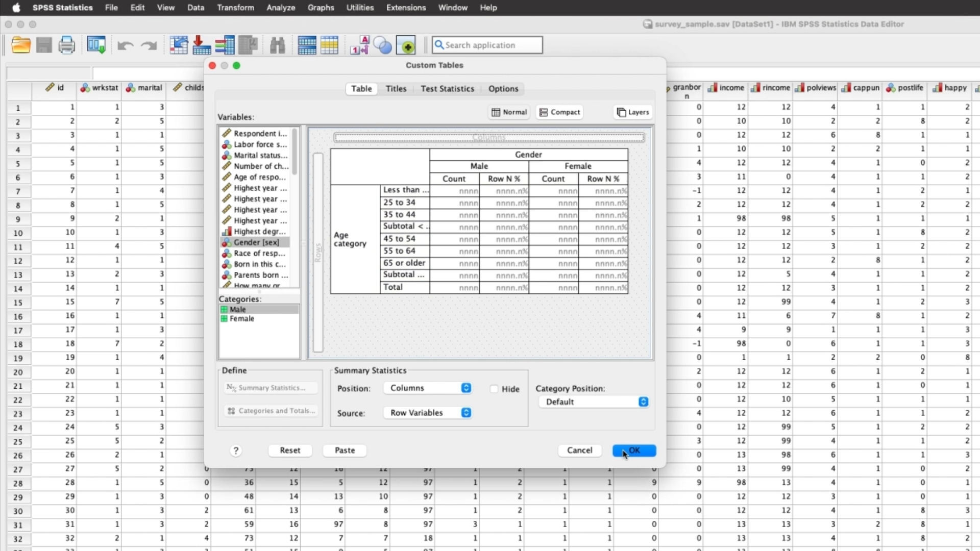
Task: Select Normal table view button
Action: pos(509,112)
